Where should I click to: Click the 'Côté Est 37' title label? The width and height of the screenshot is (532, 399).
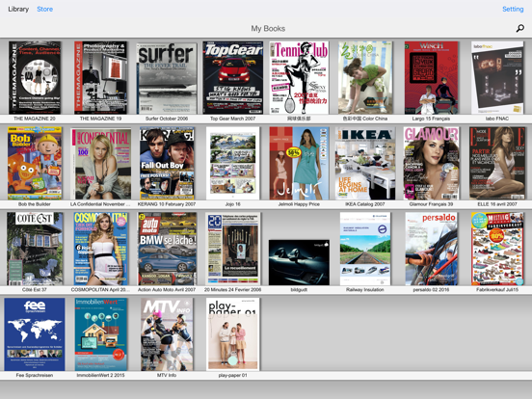[35, 290]
